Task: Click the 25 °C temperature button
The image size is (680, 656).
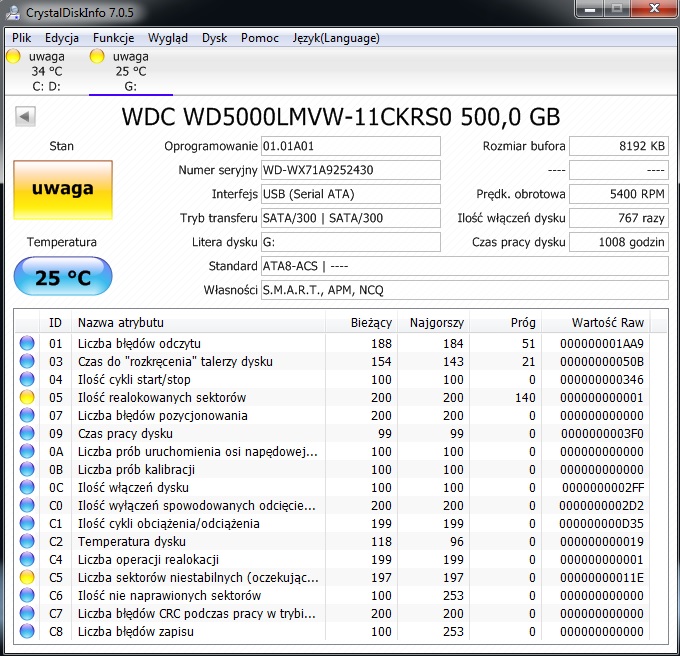Action: (63, 276)
